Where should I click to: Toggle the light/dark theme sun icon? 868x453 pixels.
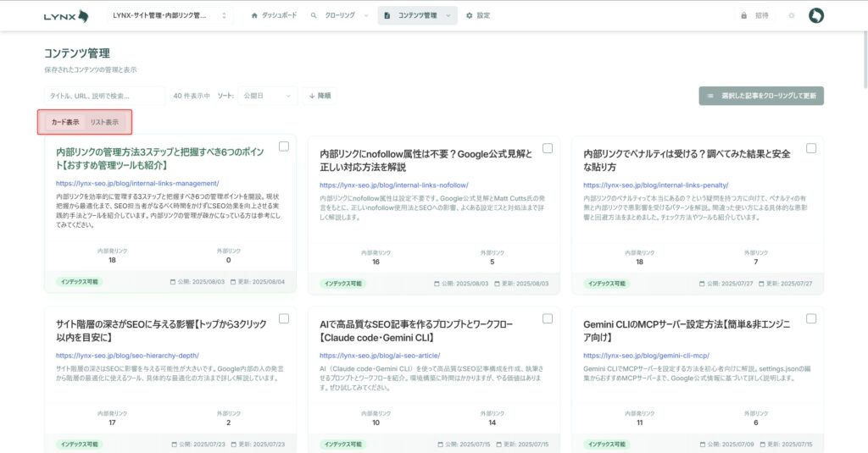point(792,15)
